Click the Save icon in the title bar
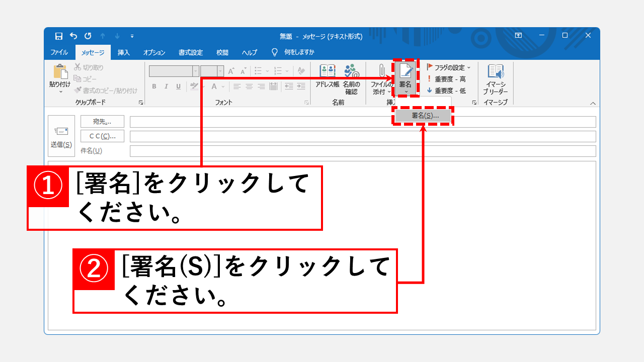 59,36
